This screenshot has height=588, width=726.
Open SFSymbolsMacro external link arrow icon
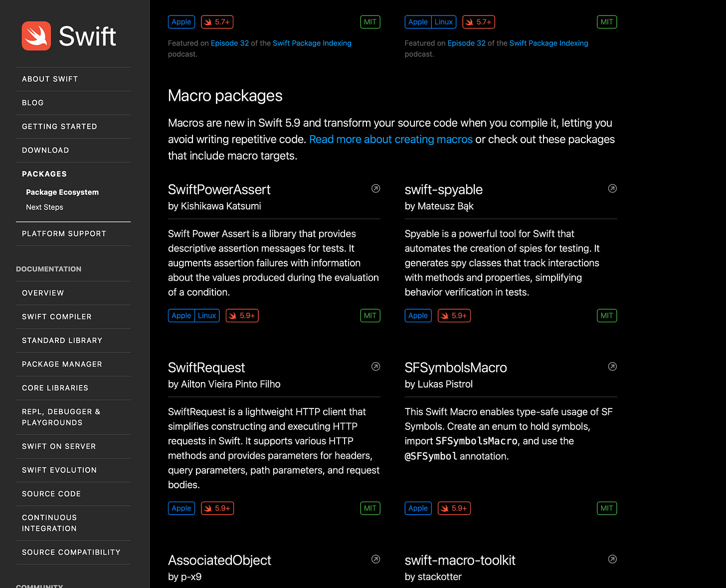coord(612,367)
